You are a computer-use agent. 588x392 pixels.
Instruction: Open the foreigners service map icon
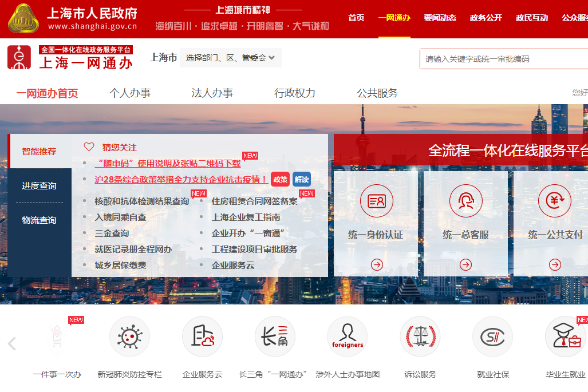click(347, 336)
